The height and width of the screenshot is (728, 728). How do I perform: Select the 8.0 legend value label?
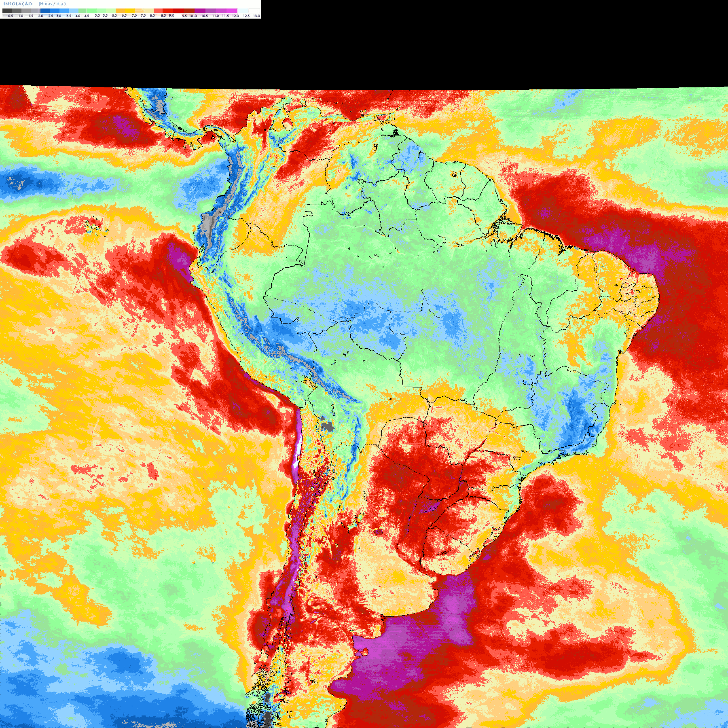152,15
